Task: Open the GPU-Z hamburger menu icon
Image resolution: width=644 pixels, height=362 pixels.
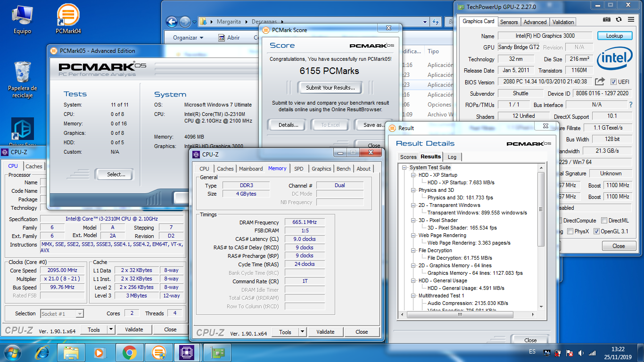Action: [x=631, y=19]
